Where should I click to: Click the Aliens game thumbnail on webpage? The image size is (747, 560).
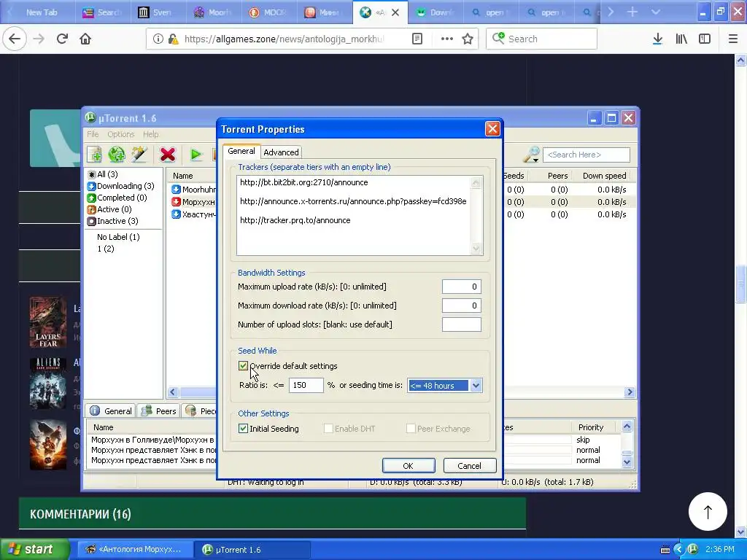47,384
